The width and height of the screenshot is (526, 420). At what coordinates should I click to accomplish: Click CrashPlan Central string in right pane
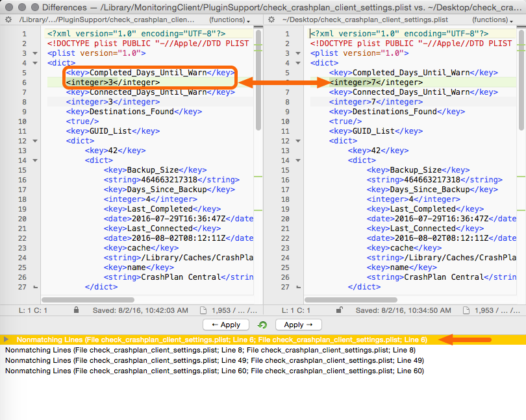(442, 277)
